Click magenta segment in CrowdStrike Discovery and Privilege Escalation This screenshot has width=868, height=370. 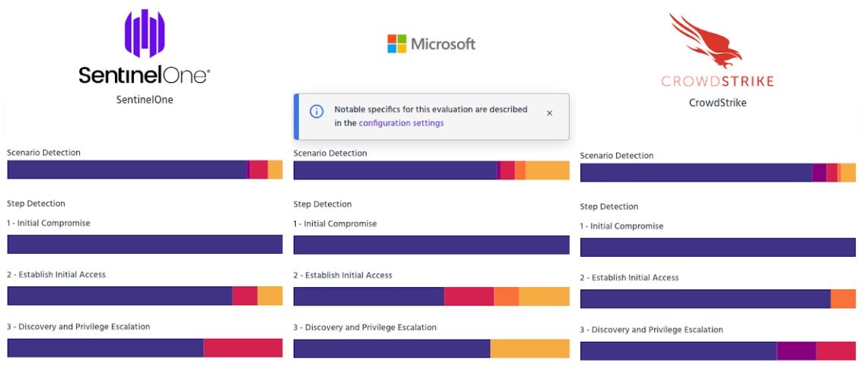[x=796, y=350]
